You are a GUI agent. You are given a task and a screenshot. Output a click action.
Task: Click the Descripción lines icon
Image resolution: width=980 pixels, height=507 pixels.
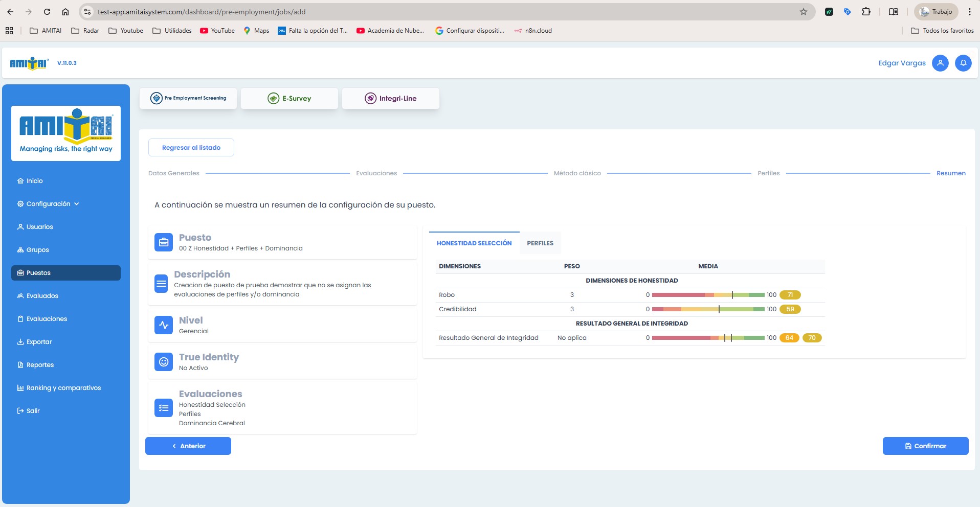coord(161,284)
